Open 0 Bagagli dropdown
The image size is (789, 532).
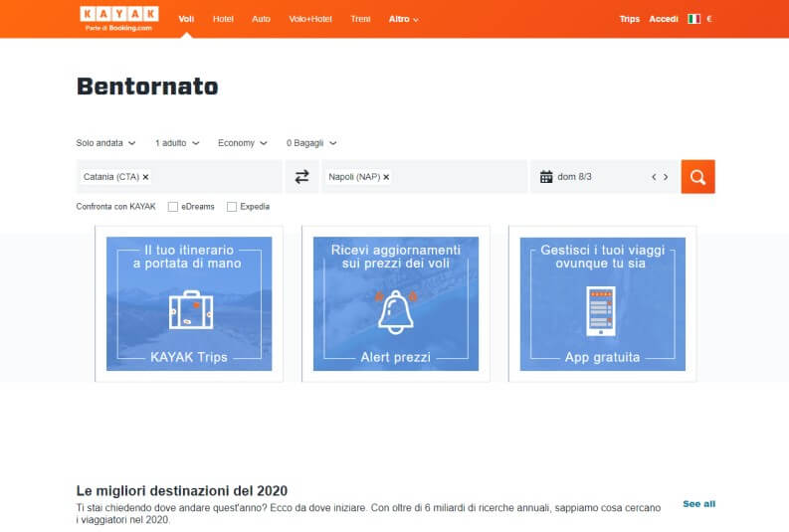[x=311, y=143]
